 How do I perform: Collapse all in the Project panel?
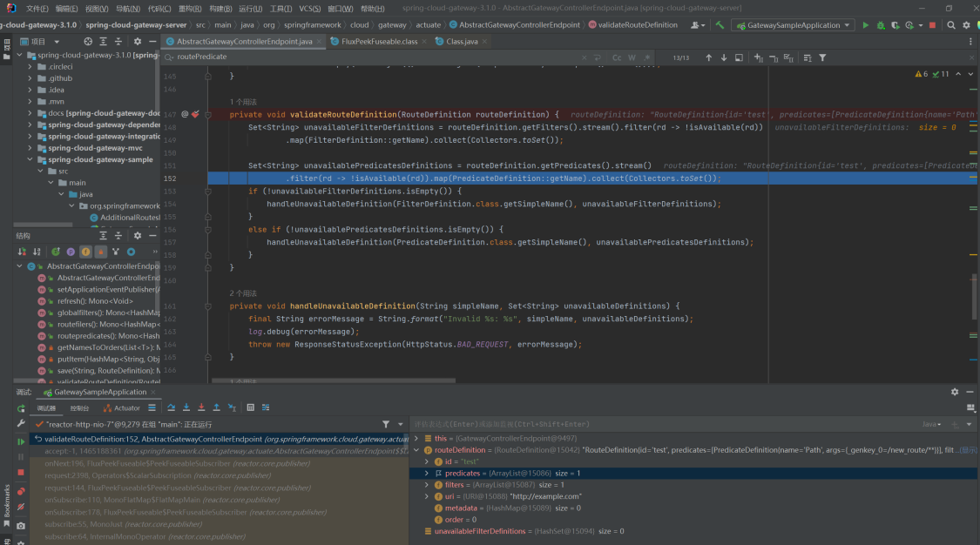[x=118, y=41]
